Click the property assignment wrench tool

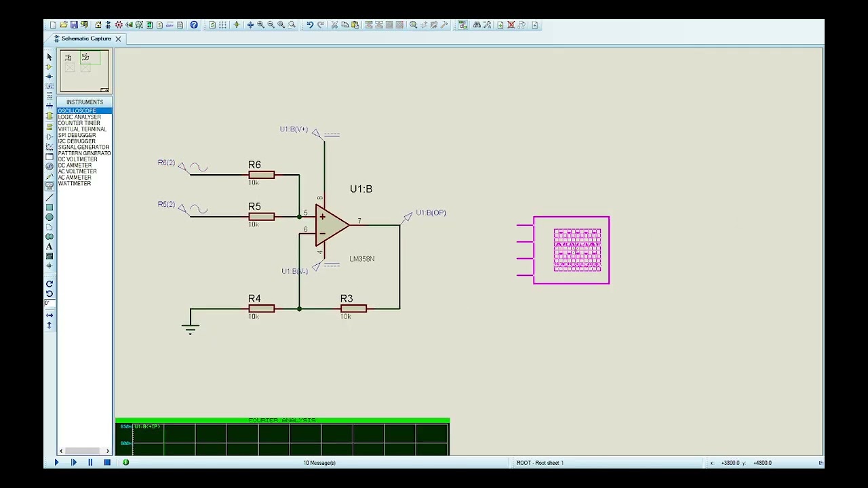pyautogui.click(x=487, y=25)
